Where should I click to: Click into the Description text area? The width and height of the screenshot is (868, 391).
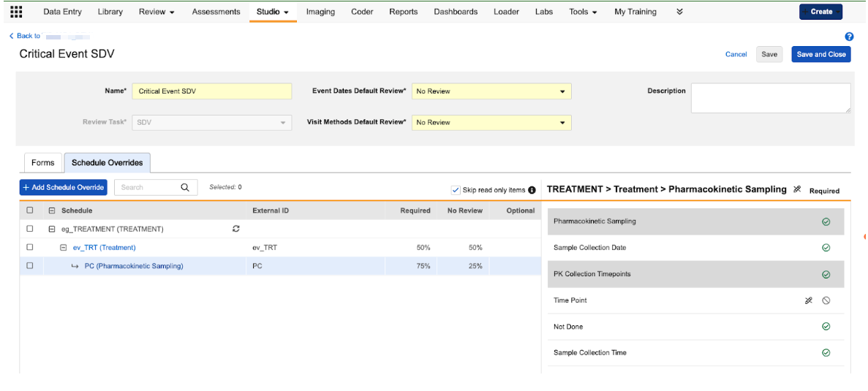click(770, 98)
